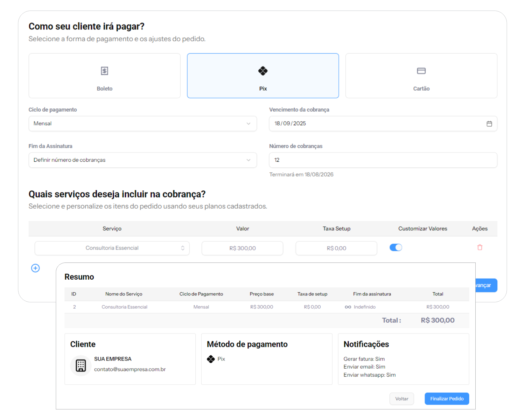
Task: Click the infinity icon beside Indefinido
Action: 348,307
